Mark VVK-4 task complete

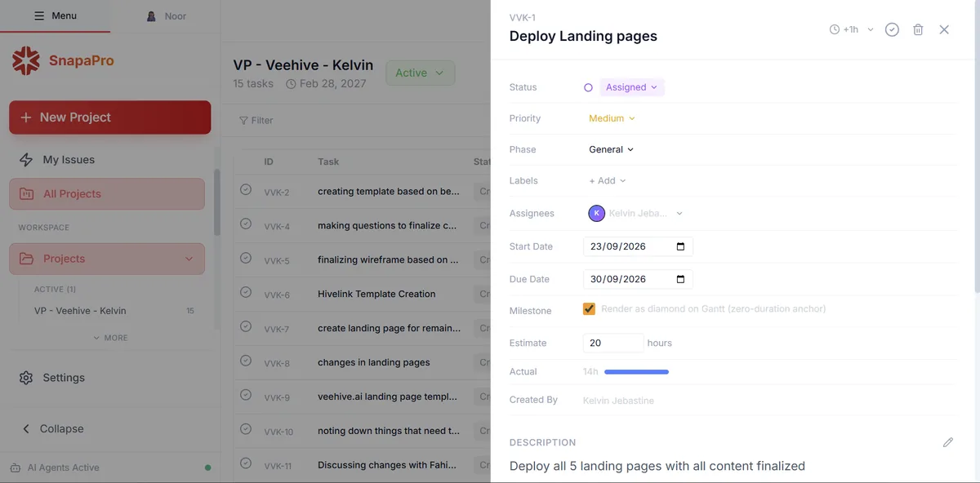point(246,224)
